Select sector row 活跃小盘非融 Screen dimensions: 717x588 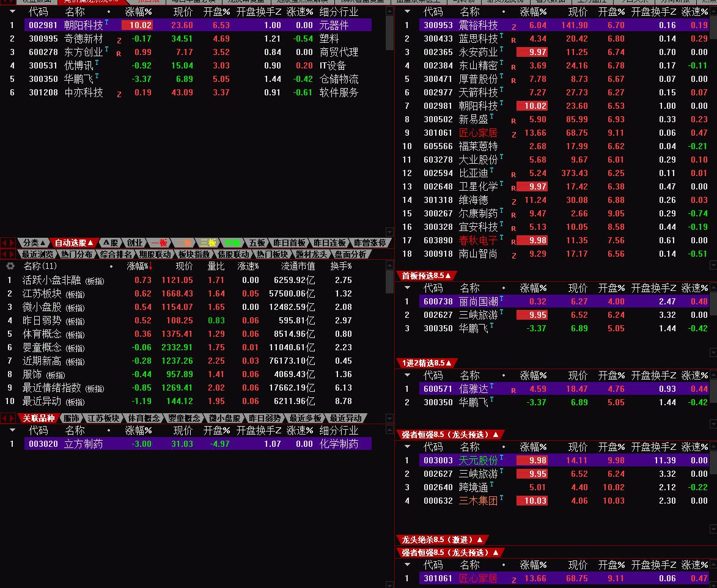pyautogui.click(x=192, y=280)
